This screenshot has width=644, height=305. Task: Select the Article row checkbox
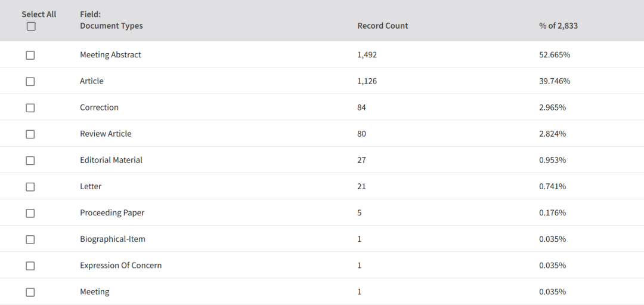30,82
